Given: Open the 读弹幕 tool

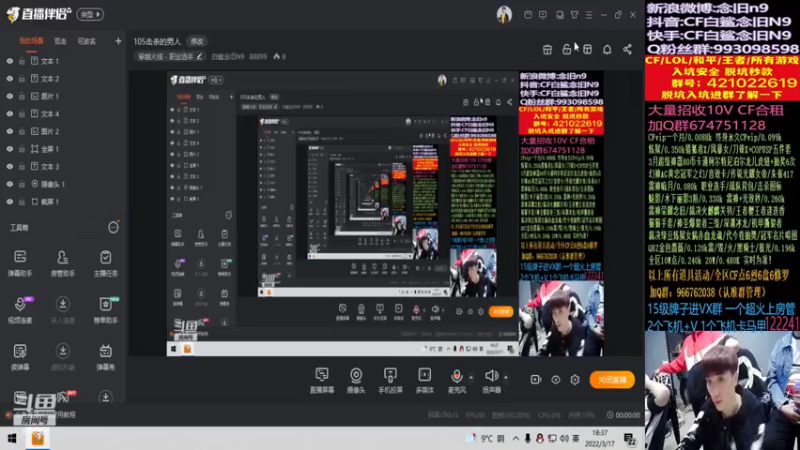Looking at the screenshot, I should pos(20,356).
